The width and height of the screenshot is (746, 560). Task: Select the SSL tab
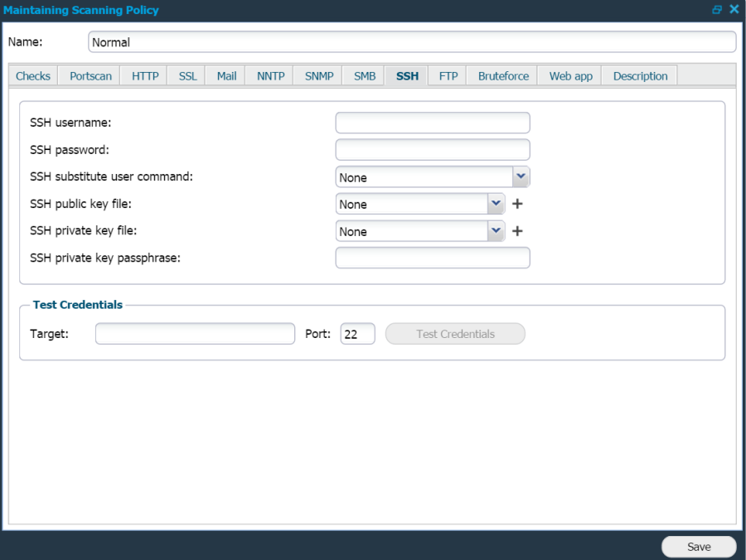[x=186, y=75]
